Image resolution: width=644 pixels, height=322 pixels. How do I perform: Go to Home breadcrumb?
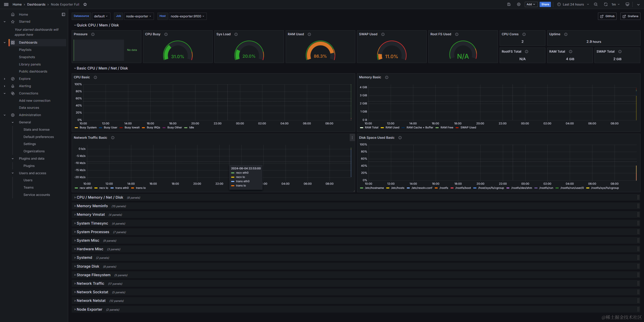coord(17,4)
